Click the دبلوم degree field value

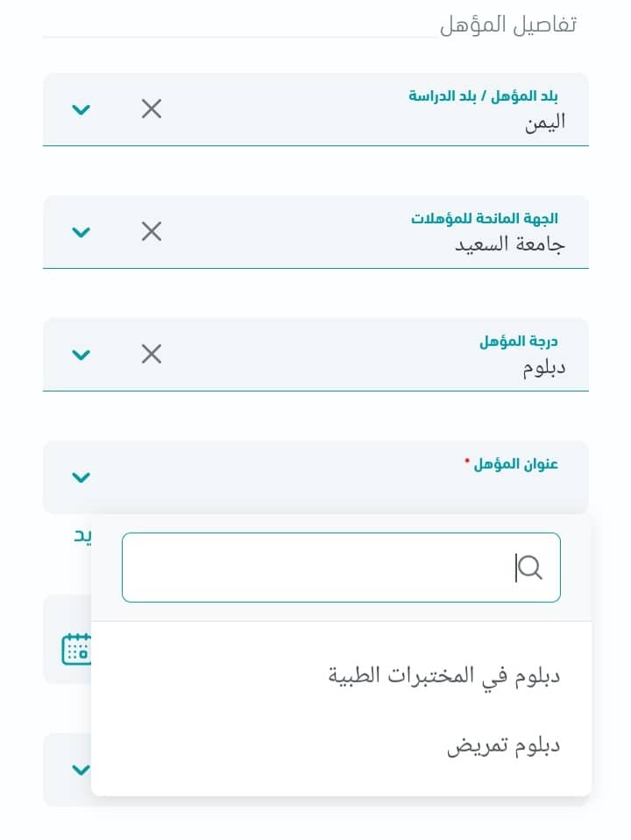(544, 368)
